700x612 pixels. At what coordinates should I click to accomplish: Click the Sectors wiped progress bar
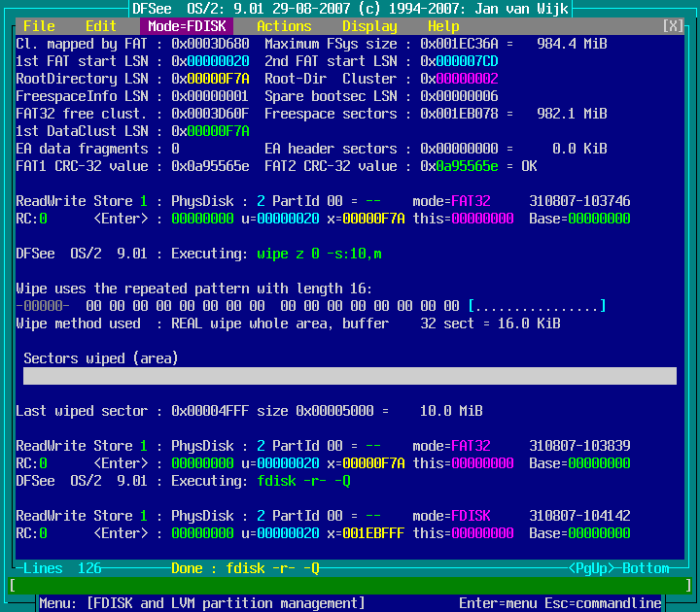point(350,376)
